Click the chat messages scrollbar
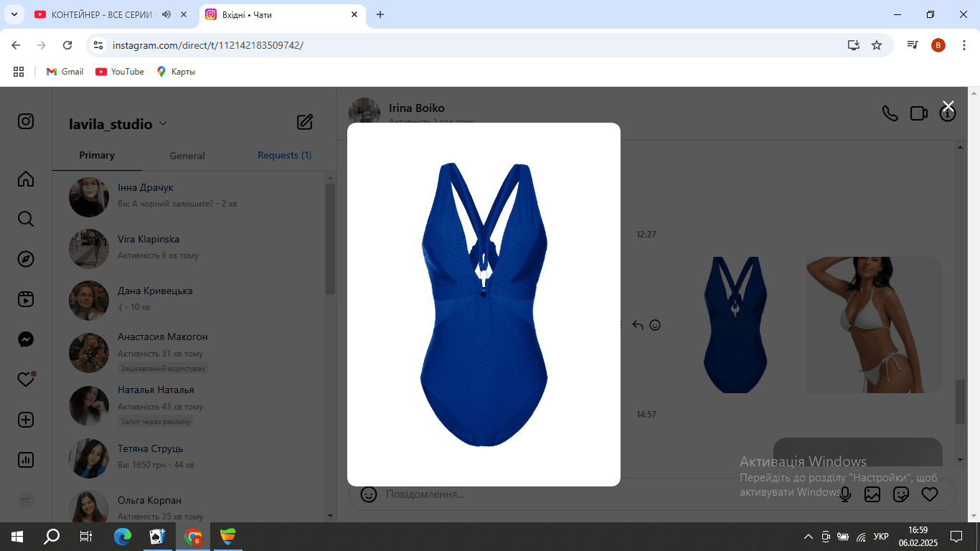Viewport: 980px width, 551px height. click(960, 402)
